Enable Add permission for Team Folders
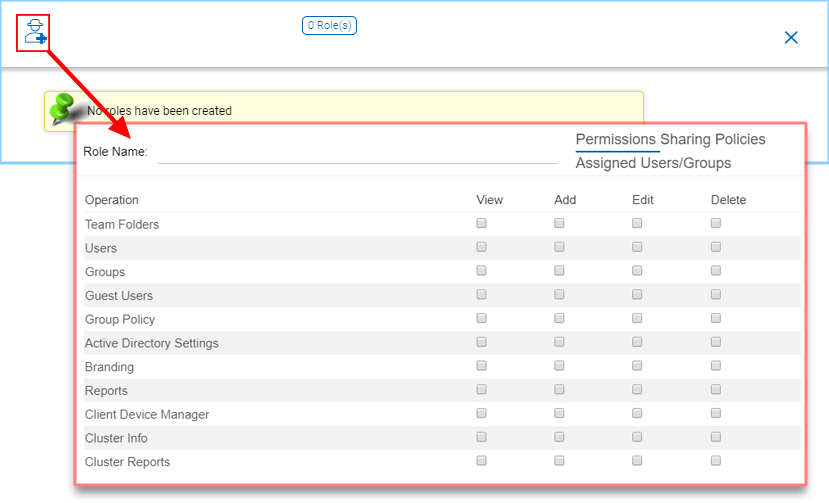 coord(559,223)
